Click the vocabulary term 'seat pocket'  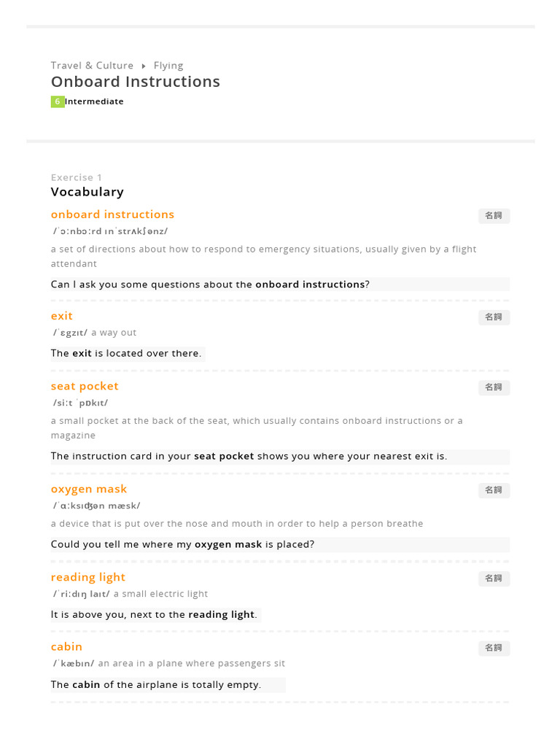click(x=85, y=386)
